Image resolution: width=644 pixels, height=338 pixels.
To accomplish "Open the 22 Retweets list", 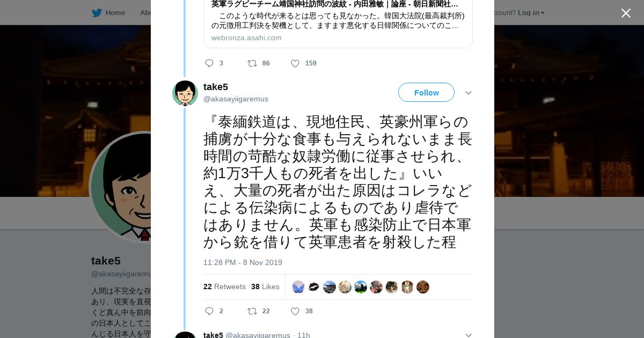I will [x=224, y=286].
